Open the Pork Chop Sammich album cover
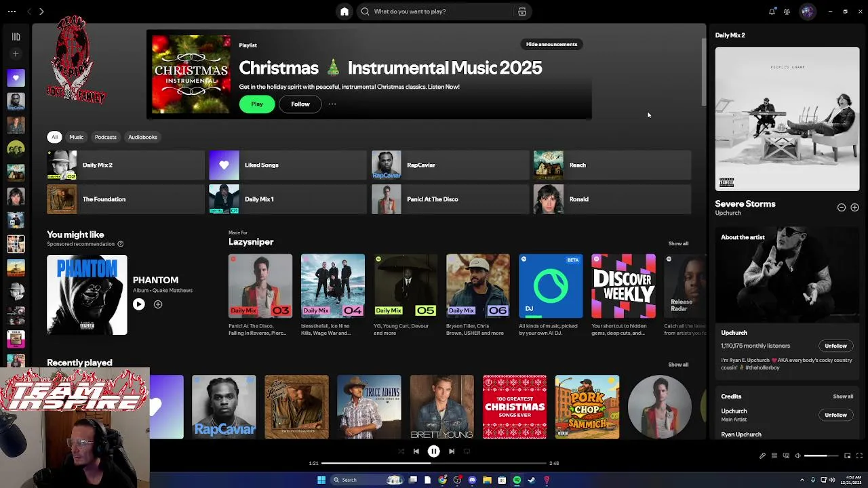This screenshot has height=488, width=868. tap(587, 407)
